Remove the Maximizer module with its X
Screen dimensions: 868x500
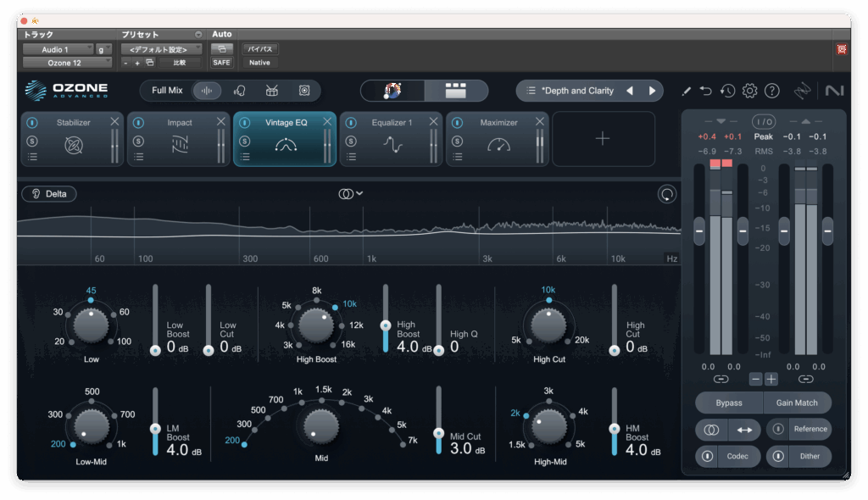(x=540, y=122)
